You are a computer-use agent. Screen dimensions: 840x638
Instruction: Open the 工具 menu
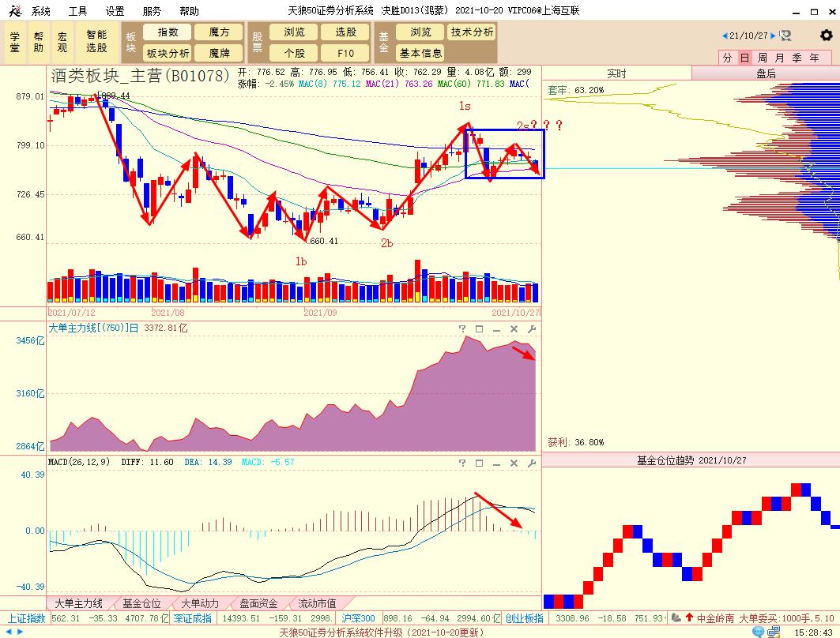pos(77,11)
